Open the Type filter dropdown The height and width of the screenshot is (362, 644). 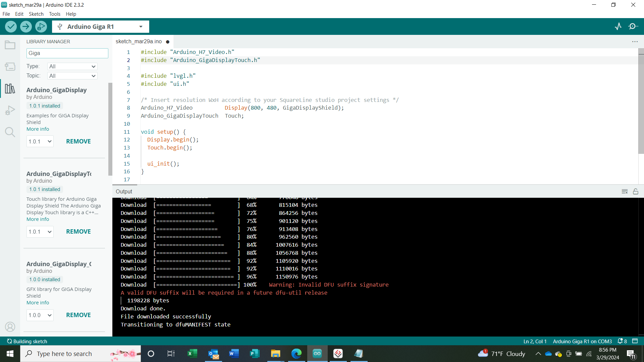pyautogui.click(x=72, y=66)
